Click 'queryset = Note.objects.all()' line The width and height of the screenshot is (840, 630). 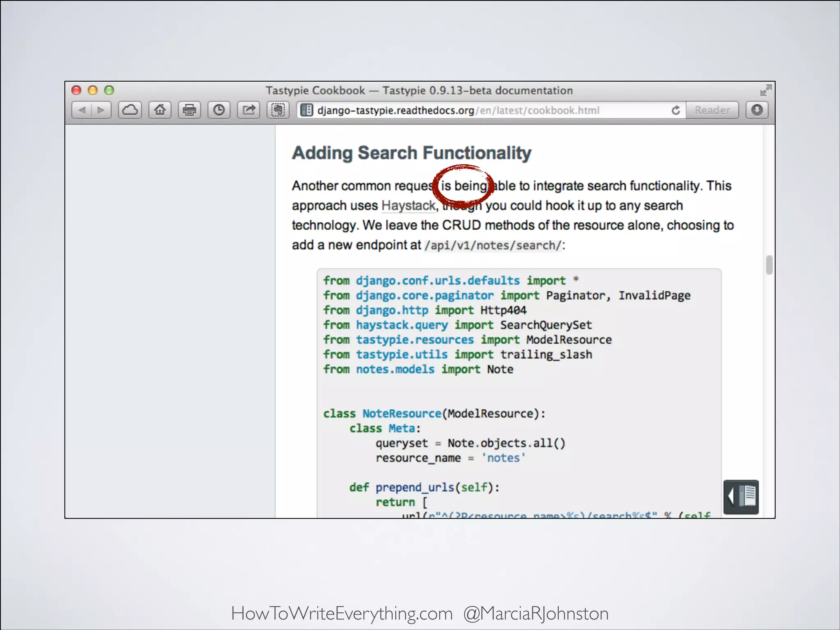pos(470,443)
